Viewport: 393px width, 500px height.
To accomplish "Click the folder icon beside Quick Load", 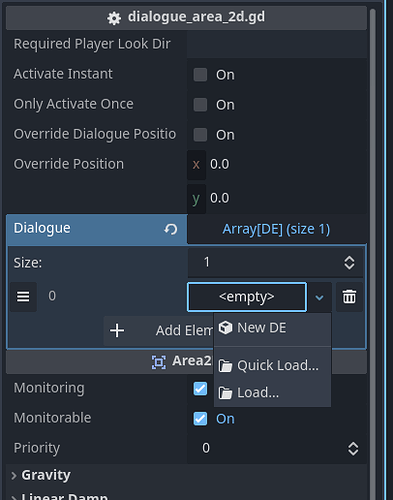I will pyautogui.click(x=226, y=366).
